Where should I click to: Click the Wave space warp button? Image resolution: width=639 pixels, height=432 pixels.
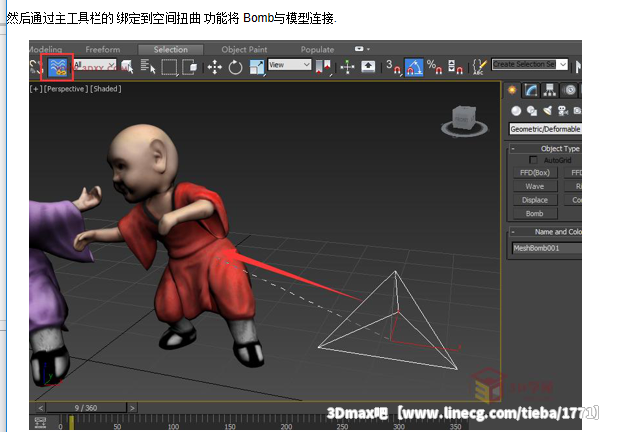(x=535, y=186)
